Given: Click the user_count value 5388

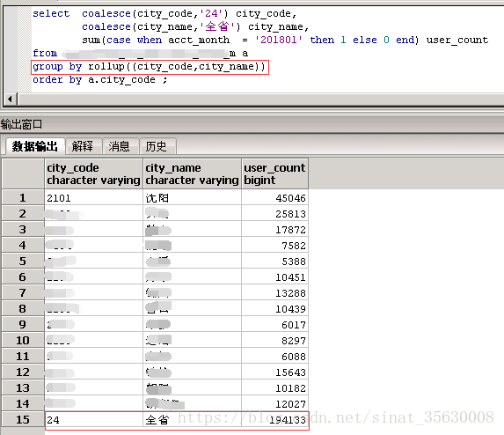Looking at the screenshot, I should click(274, 261).
